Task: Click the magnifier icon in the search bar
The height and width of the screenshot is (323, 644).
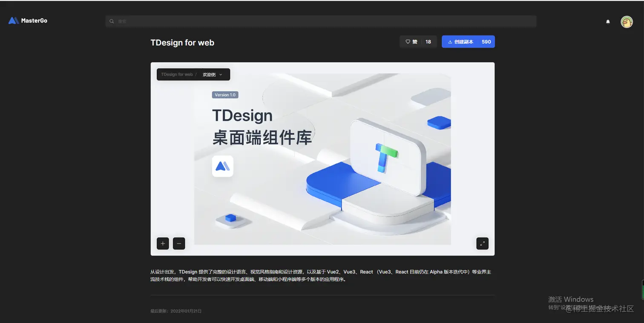Action: pos(112,21)
